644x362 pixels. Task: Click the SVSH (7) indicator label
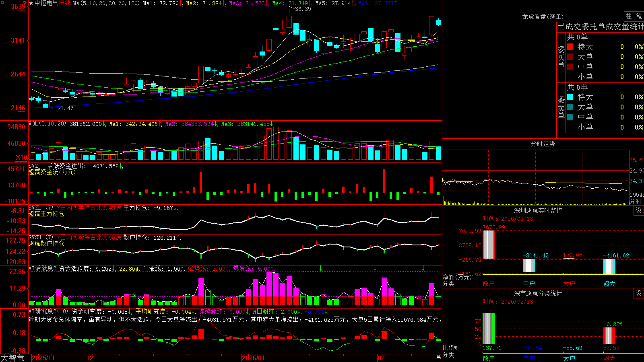click(x=41, y=237)
